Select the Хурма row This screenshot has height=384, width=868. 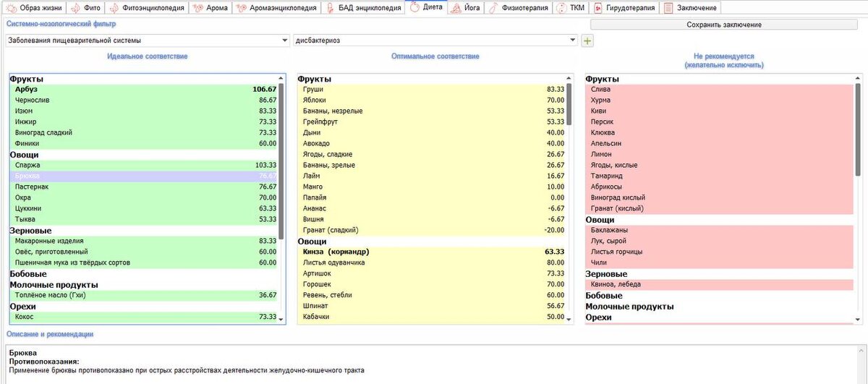pos(720,101)
